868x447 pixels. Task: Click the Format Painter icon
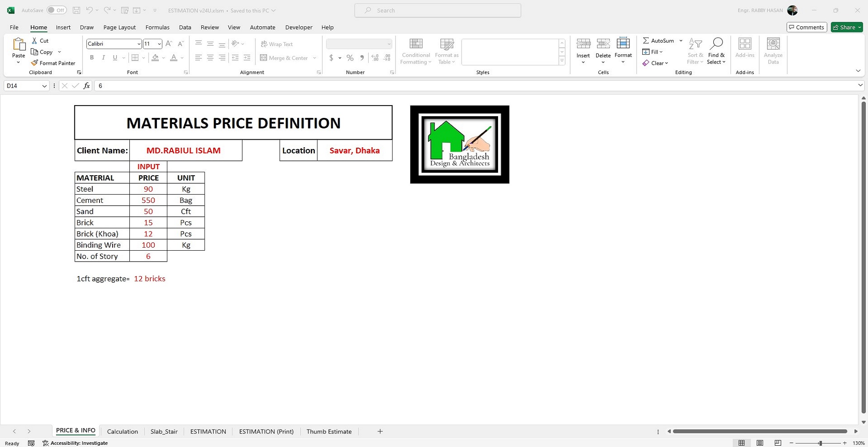pos(35,63)
